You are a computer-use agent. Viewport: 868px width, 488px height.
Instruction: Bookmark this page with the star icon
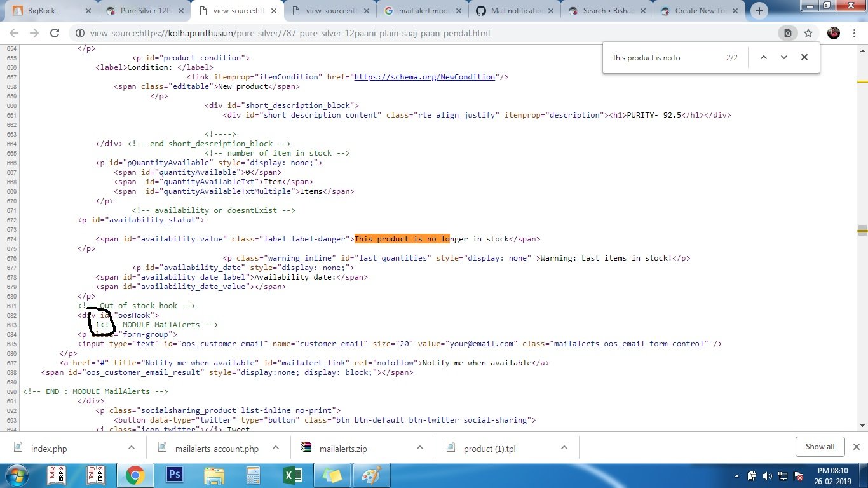(808, 33)
